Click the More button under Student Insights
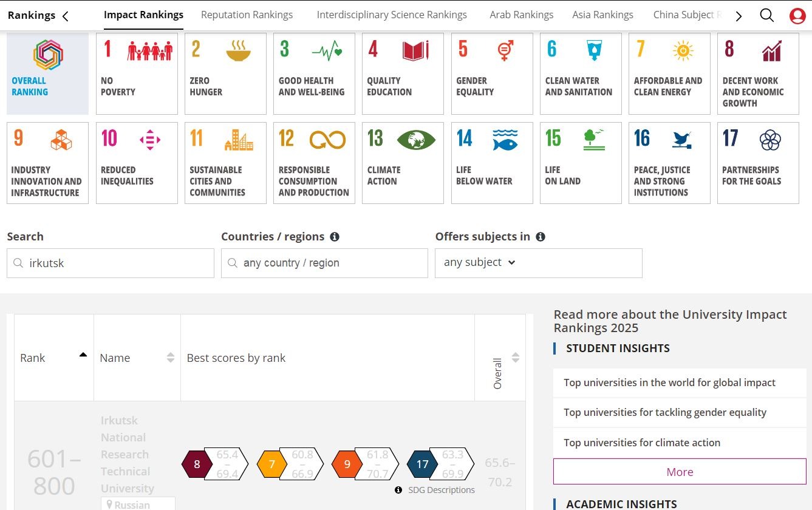 pyautogui.click(x=680, y=472)
